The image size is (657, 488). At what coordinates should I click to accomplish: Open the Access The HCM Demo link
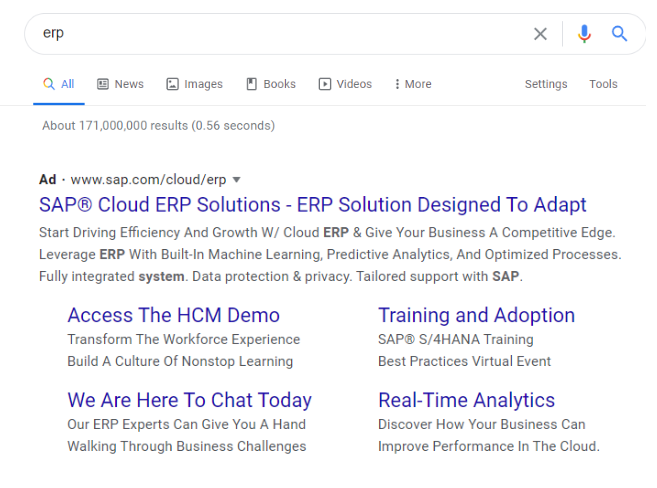(x=173, y=315)
